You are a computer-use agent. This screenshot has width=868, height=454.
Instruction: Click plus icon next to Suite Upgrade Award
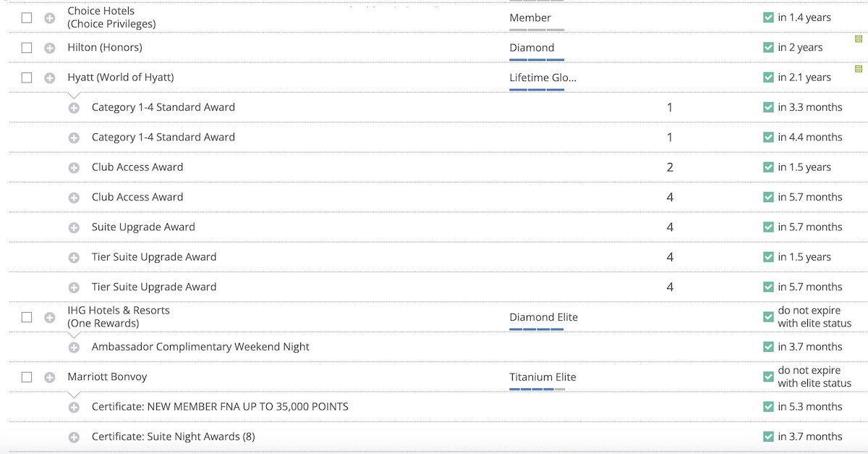[x=74, y=227]
